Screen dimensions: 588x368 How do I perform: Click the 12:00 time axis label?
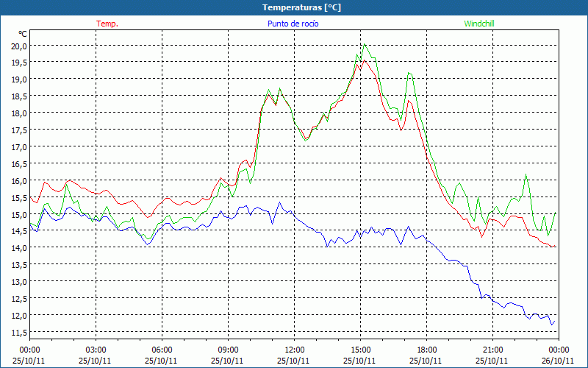tap(295, 350)
